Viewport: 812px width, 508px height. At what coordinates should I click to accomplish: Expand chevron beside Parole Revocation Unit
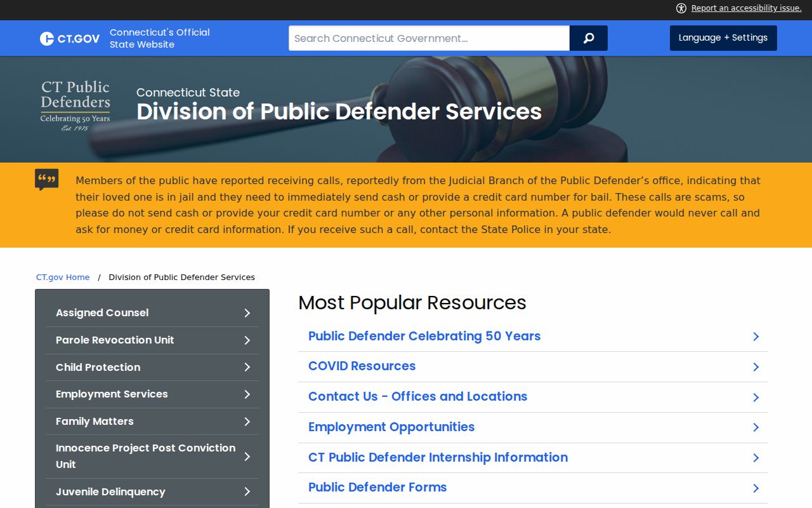click(247, 340)
